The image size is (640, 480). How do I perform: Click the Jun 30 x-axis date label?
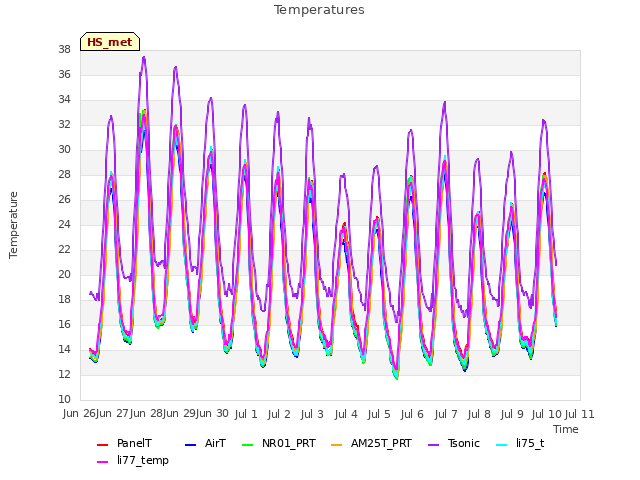212,414
